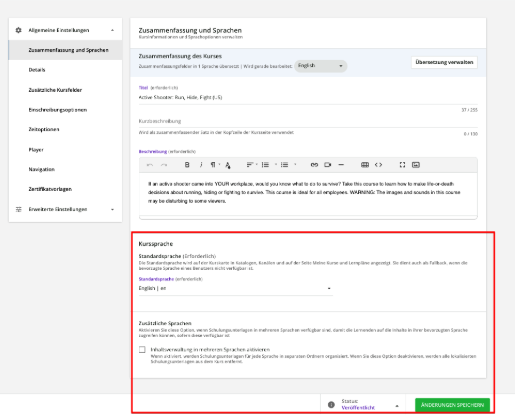The height and width of the screenshot is (419, 515).
Task: Click the insert video icon
Action: tap(328, 165)
